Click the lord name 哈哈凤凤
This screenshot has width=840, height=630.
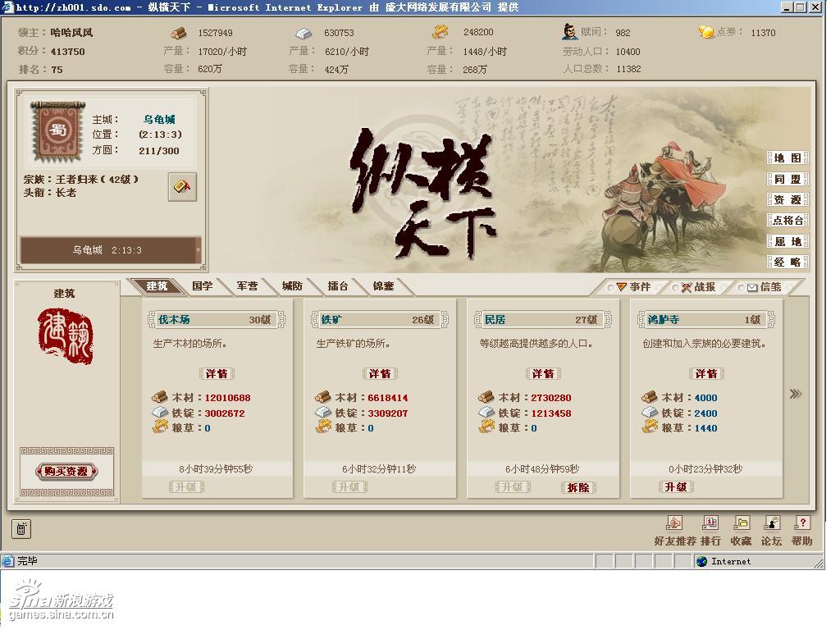point(72,33)
